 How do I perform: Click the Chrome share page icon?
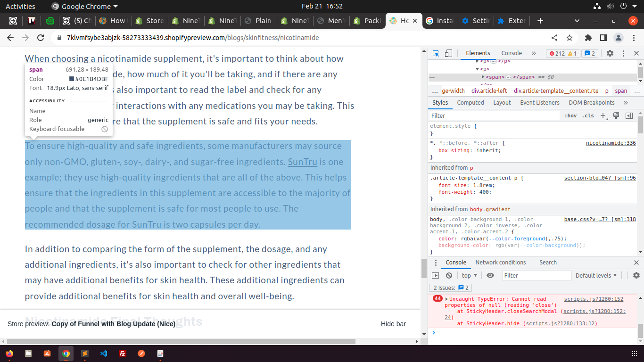click(554, 38)
